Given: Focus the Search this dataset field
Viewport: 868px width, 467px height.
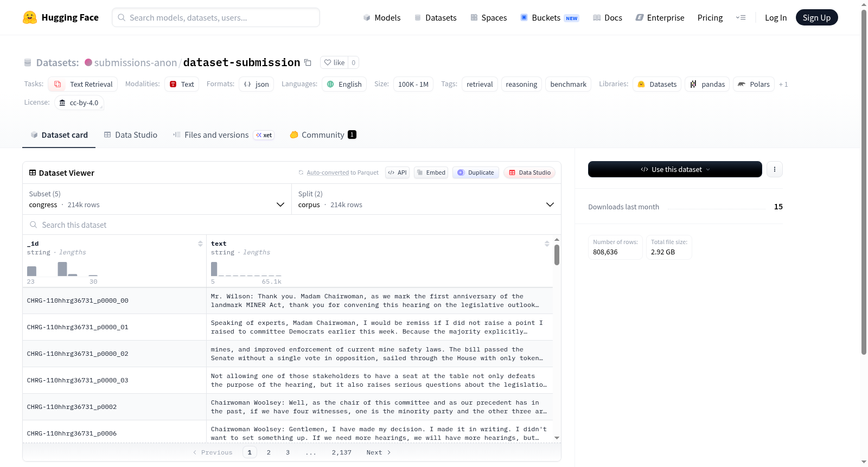Looking at the screenshot, I should [x=292, y=225].
